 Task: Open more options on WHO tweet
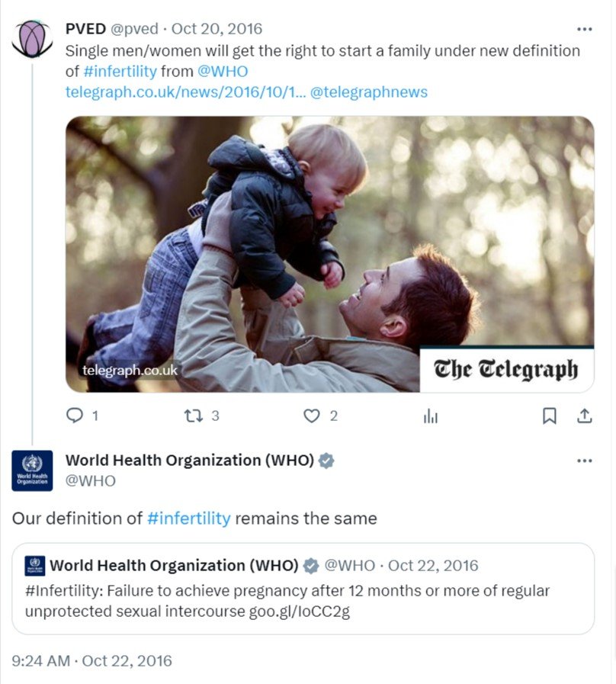pos(584,461)
